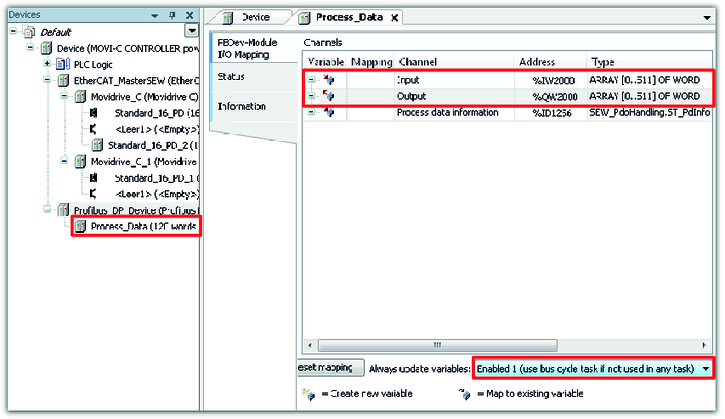Open the Devices panel view dropdown arrow
725x419 pixels.
pyautogui.click(x=192, y=31)
